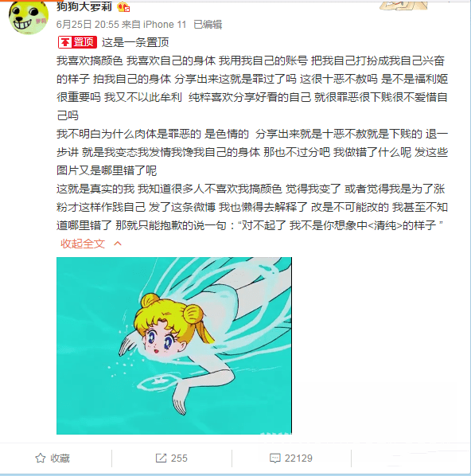The image size is (471, 476).
Task: Open the 6月25日 20:55 timestamp link
Action: 88,25
